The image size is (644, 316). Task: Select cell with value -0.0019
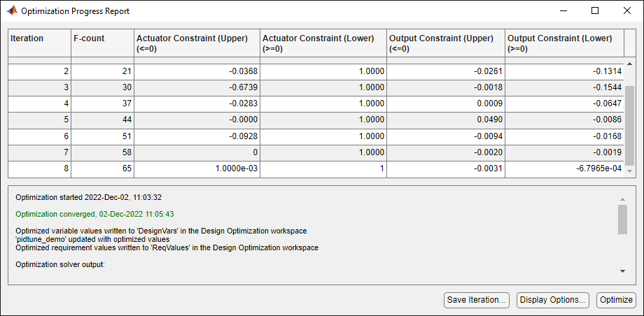point(565,152)
